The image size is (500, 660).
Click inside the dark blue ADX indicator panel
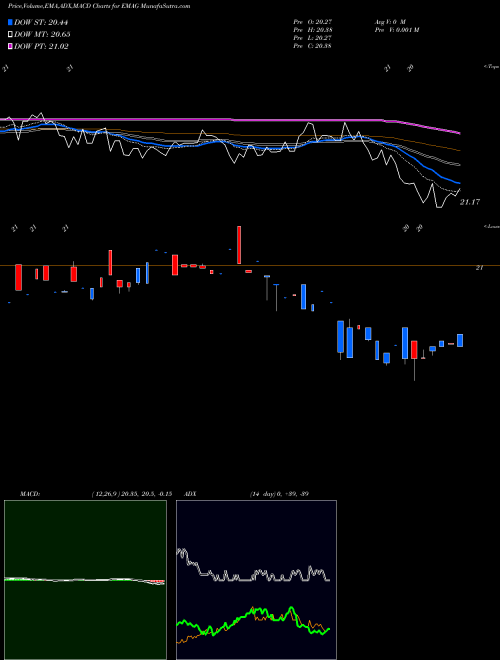click(x=256, y=580)
